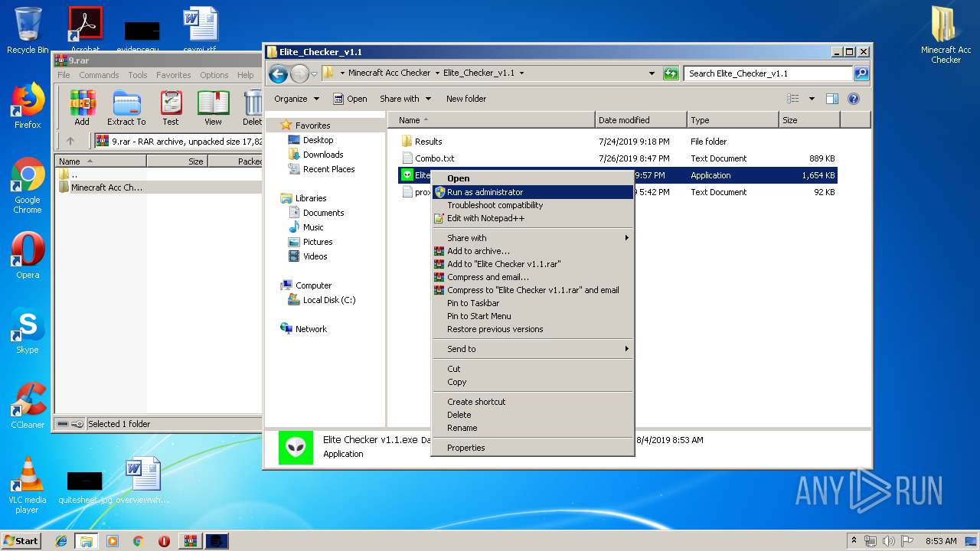The width and height of the screenshot is (980, 551).
Task: Click Restore previous versions
Action: tap(533, 329)
